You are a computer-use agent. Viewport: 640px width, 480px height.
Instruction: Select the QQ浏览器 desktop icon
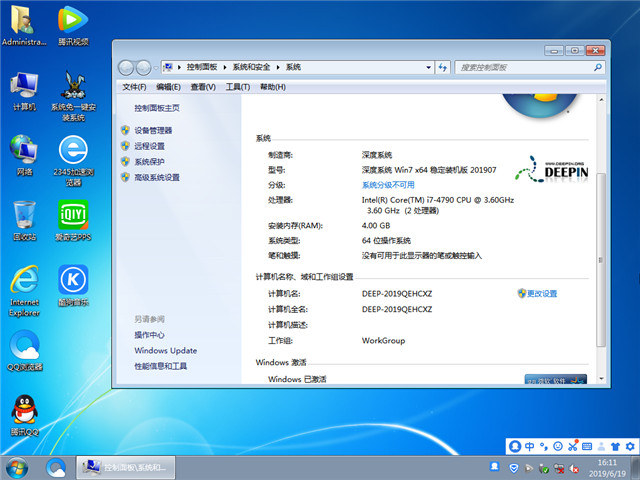[24, 351]
